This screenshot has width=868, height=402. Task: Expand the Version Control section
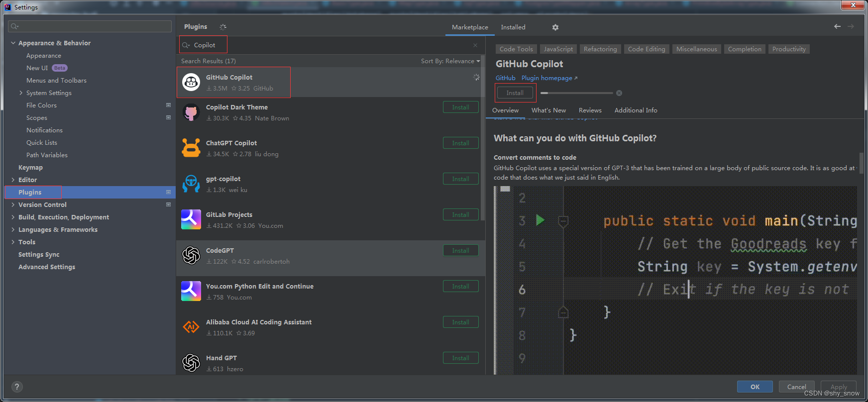pyautogui.click(x=13, y=204)
